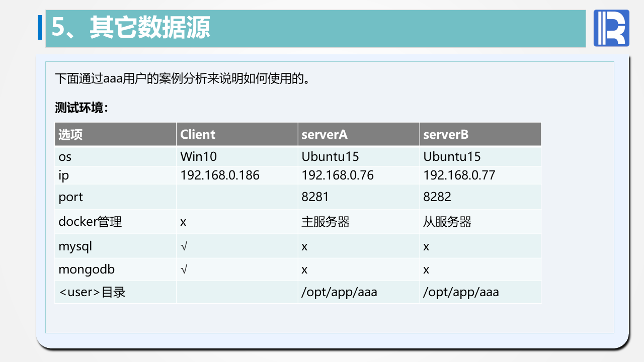Click the 'serverB' column header
Screen dimensions: 644x362
pos(446,135)
